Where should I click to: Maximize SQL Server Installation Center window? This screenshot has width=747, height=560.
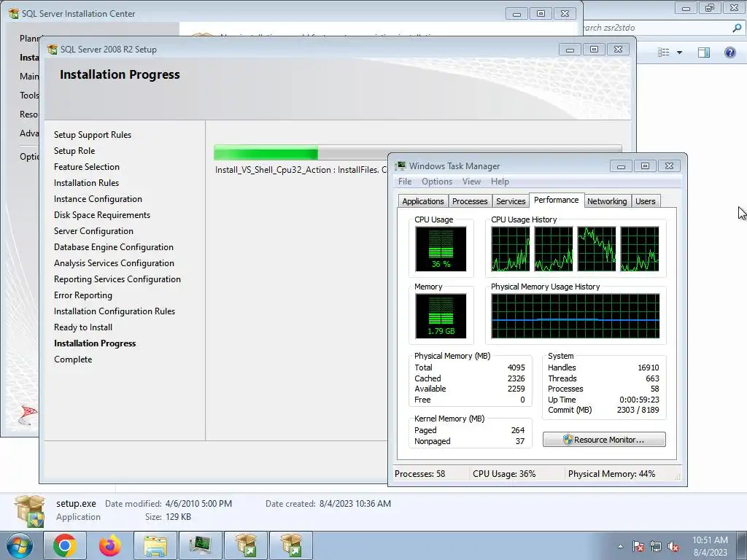click(x=541, y=13)
